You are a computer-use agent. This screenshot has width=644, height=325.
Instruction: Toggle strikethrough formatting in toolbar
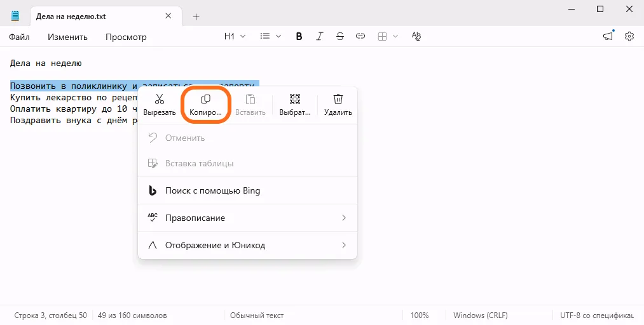click(x=340, y=36)
